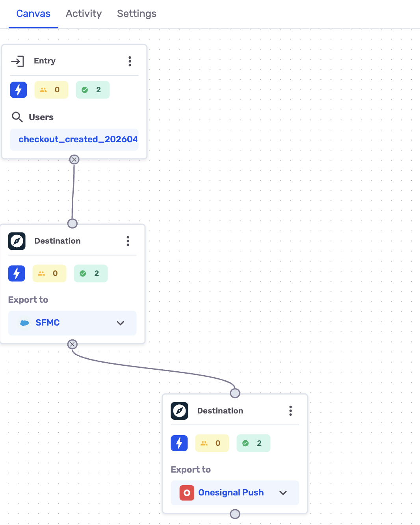Click the Users search magnifier icon
Image resolution: width=420 pixels, height=525 pixels.
tap(17, 117)
